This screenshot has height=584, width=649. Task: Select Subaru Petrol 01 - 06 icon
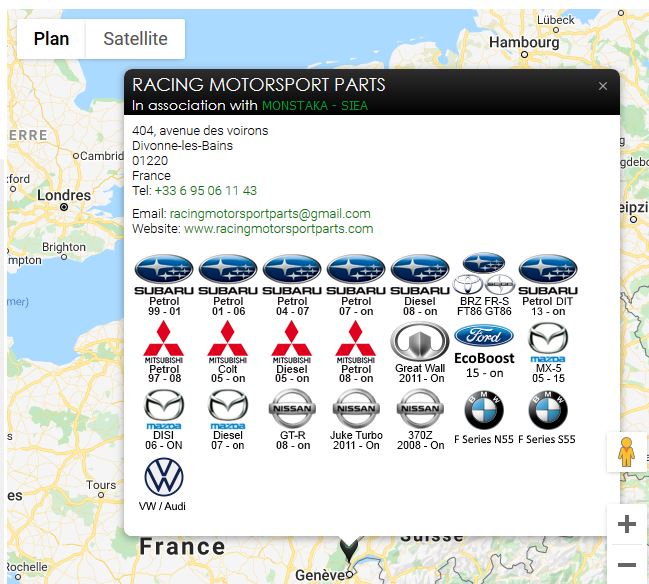pyautogui.click(x=228, y=286)
